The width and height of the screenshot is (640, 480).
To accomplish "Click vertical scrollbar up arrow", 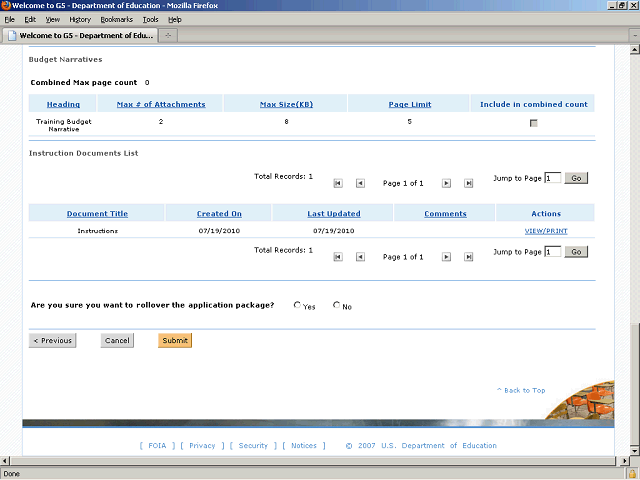I will 635,50.
